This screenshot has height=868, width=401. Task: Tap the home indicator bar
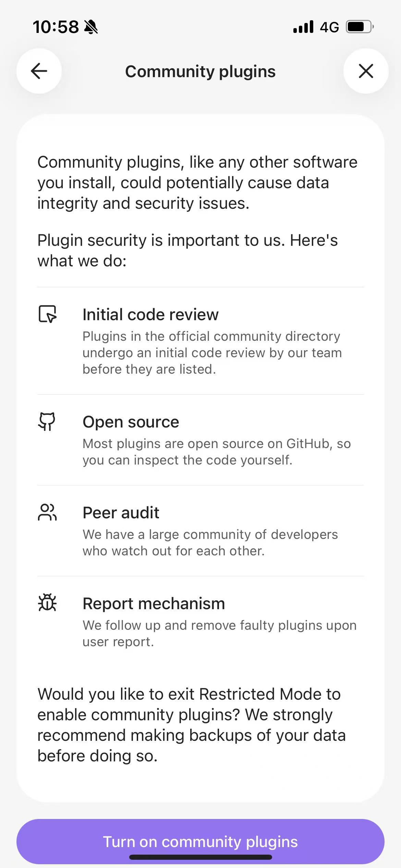(x=200, y=857)
